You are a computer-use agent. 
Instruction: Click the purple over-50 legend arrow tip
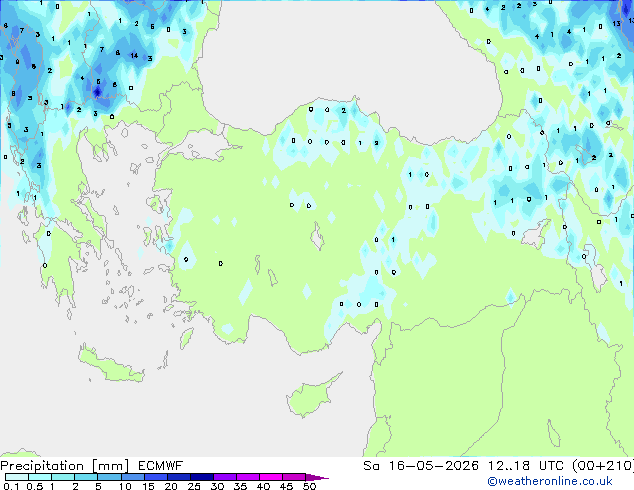[x=317, y=477]
